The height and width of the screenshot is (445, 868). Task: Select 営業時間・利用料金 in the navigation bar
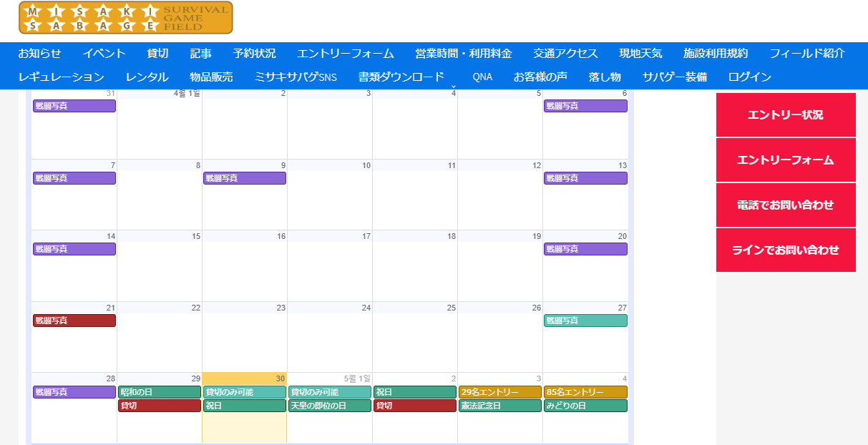[463, 54]
